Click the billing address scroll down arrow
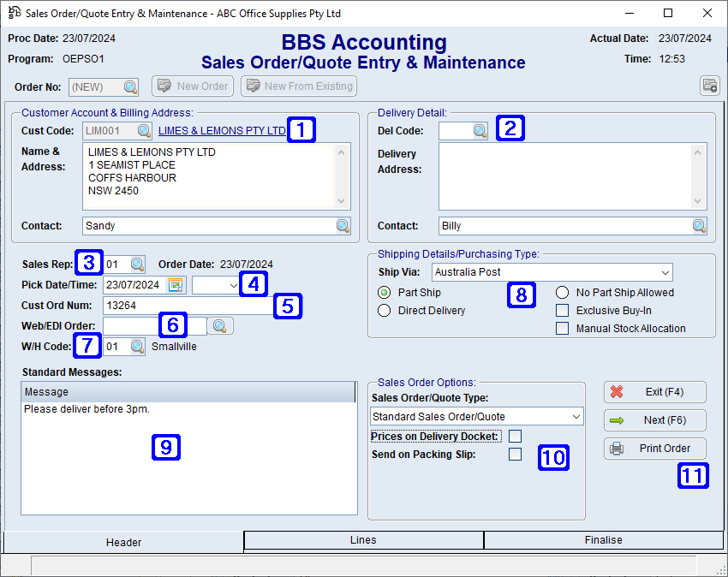Screen dimensions: 728x577 pos(341,201)
